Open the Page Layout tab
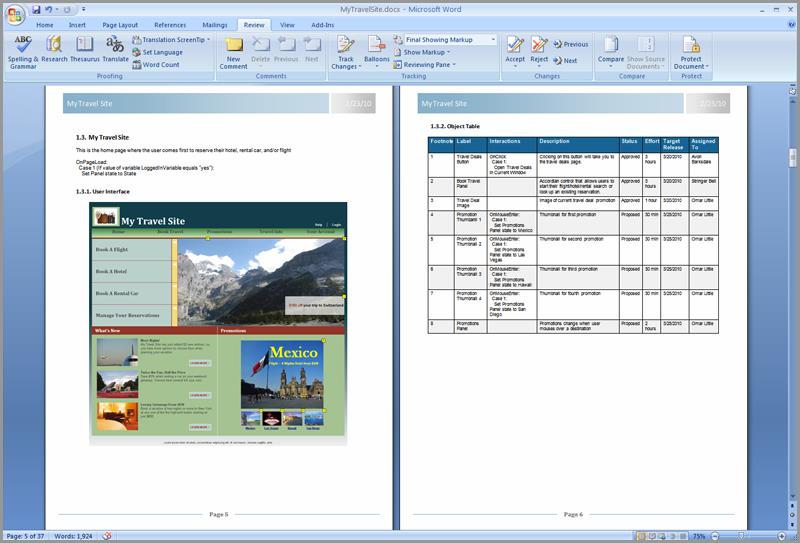 (120, 25)
